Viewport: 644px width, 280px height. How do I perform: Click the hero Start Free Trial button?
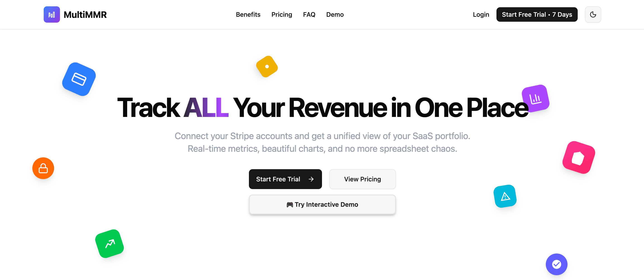click(285, 179)
